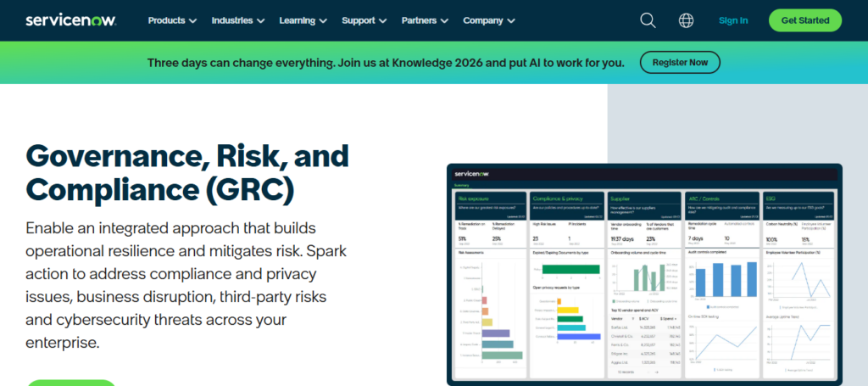Open the globe language selector icon
Screen dimensions: 868x386
tap(686, 20)
